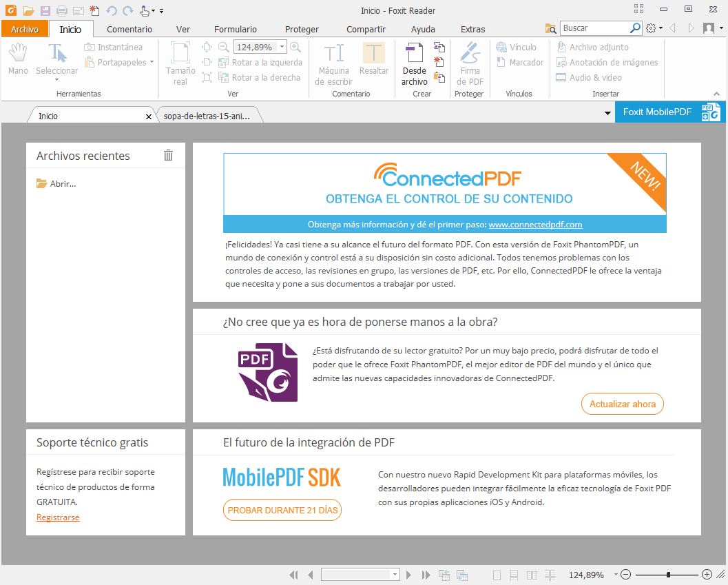The image size is (728, 585).
Task: Open the www.connectedpdf.com link
Action: [535, 225]
